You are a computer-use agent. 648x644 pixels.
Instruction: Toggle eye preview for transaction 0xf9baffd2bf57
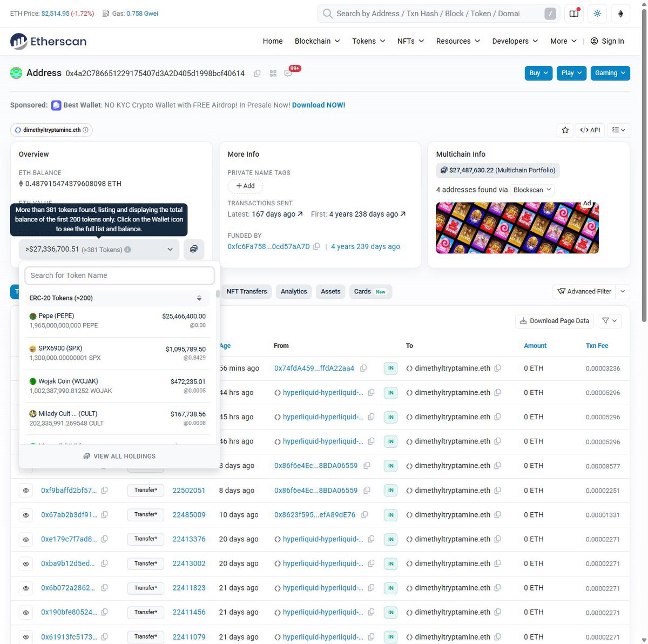coord(25,491)
